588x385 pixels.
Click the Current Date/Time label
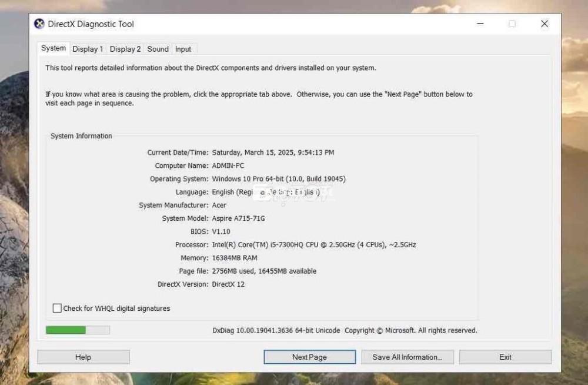pos(178,152)
